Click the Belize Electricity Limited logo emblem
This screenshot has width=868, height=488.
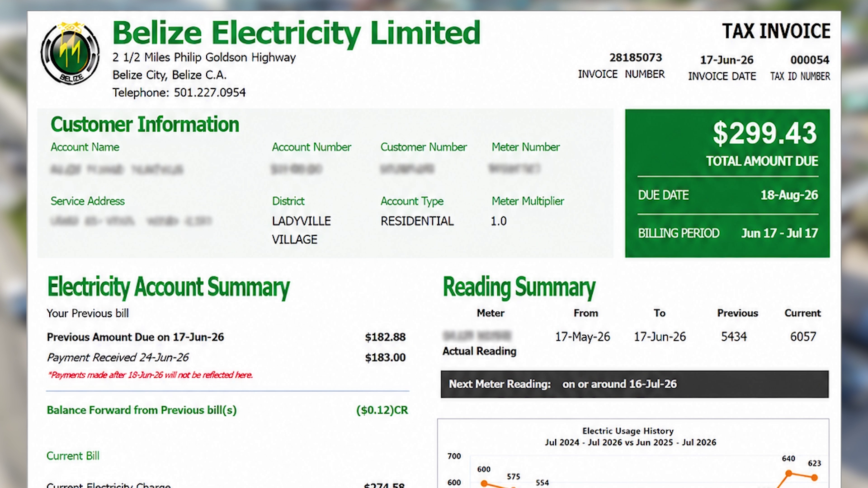click(x=70, y=53)
